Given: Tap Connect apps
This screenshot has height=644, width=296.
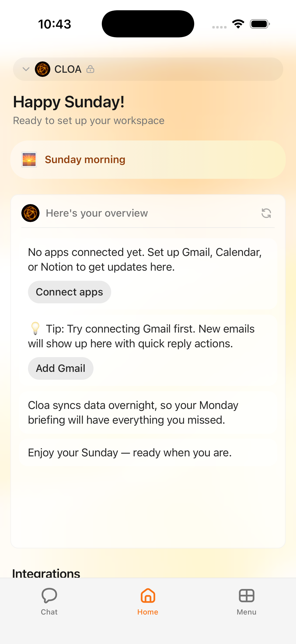Looking at the screenshot, I should click(69, 292).
